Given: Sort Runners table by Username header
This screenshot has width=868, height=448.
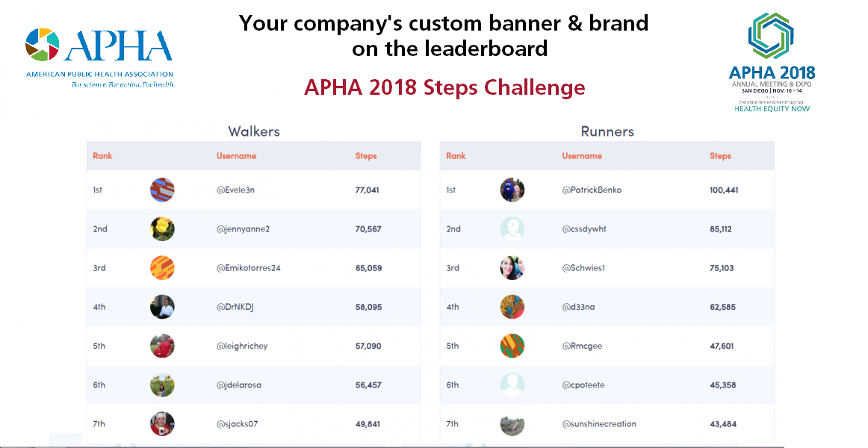Looking at the screenshot, I should pos(582,156).
